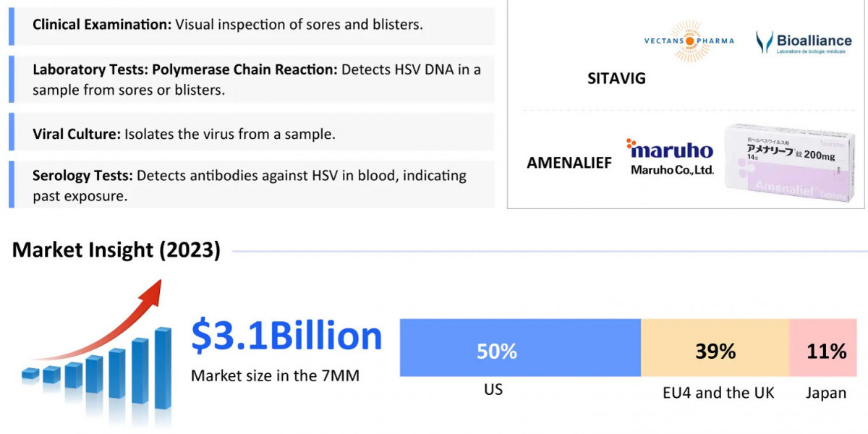Click the AMENALIEF product name
The height and width of the screenshot is (434, 868).
569,163
